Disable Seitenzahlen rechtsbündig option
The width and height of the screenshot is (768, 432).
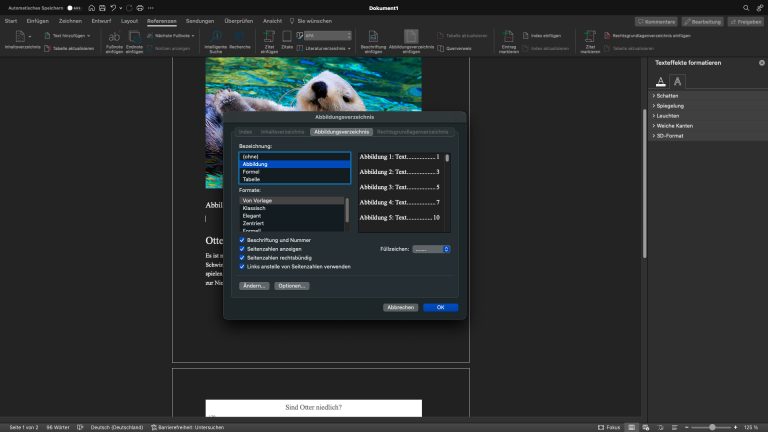[243, 258]
